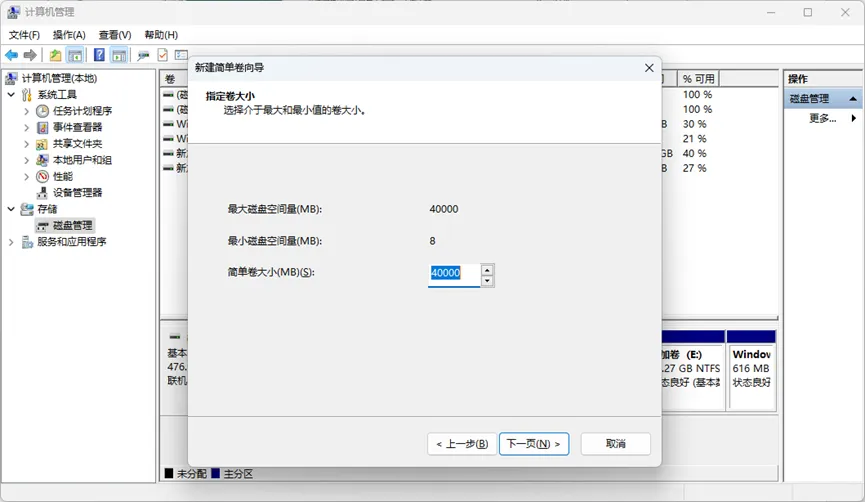Decrease volume size with down spinner arrow
The width and height of the screenshot is (865, 502).
coord(487,281)
